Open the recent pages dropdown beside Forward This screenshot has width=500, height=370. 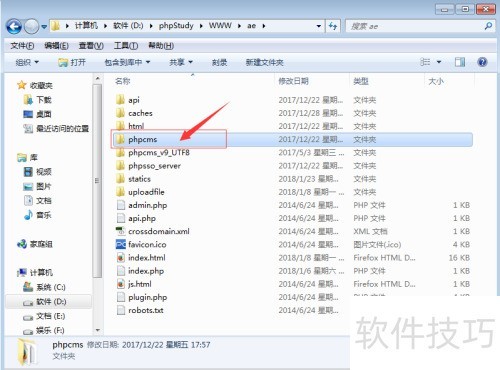click(44, 27)
